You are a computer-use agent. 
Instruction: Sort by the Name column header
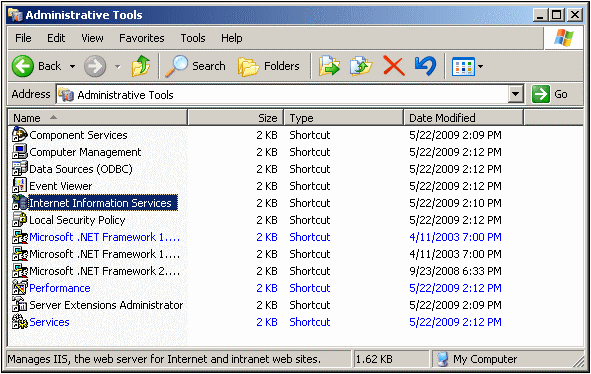pos(98,118)
